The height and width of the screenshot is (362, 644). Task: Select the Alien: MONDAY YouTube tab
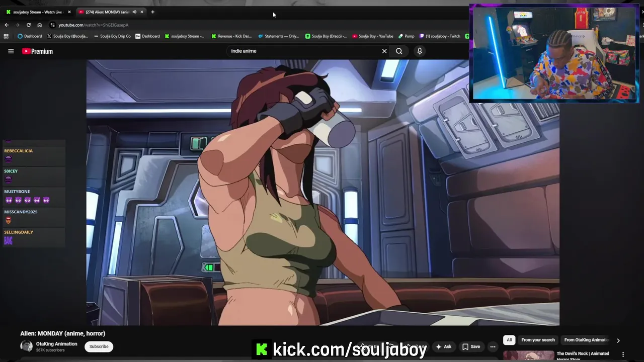(107, 12)
